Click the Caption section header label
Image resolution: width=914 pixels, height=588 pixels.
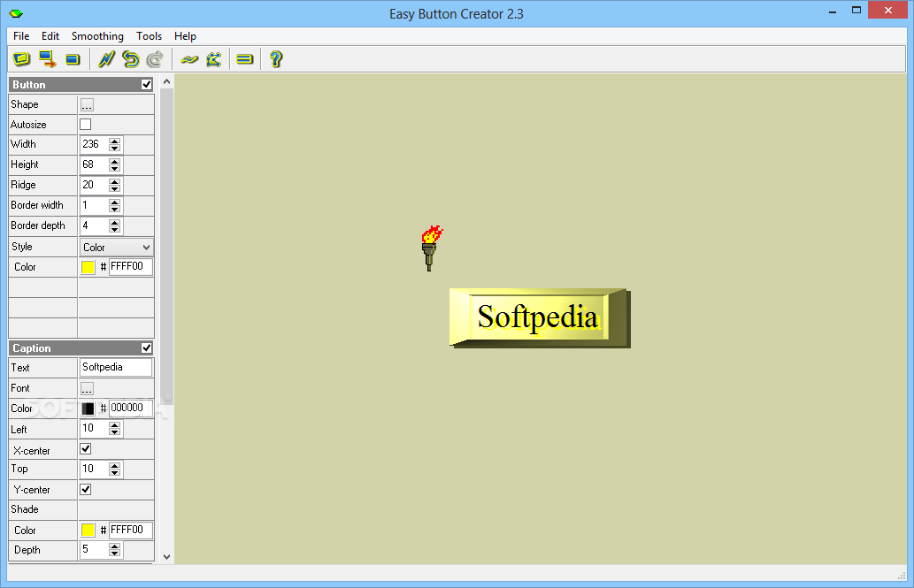point(32,347)
